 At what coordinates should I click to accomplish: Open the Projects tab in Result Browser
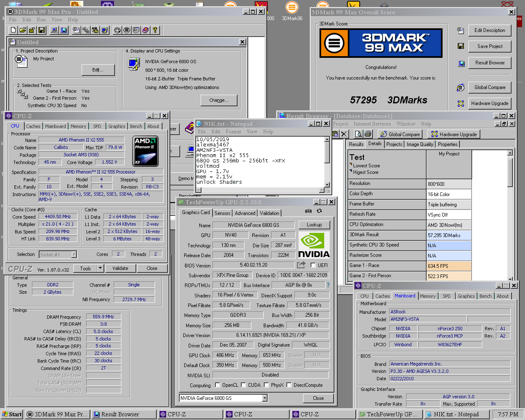coord(394,144)
